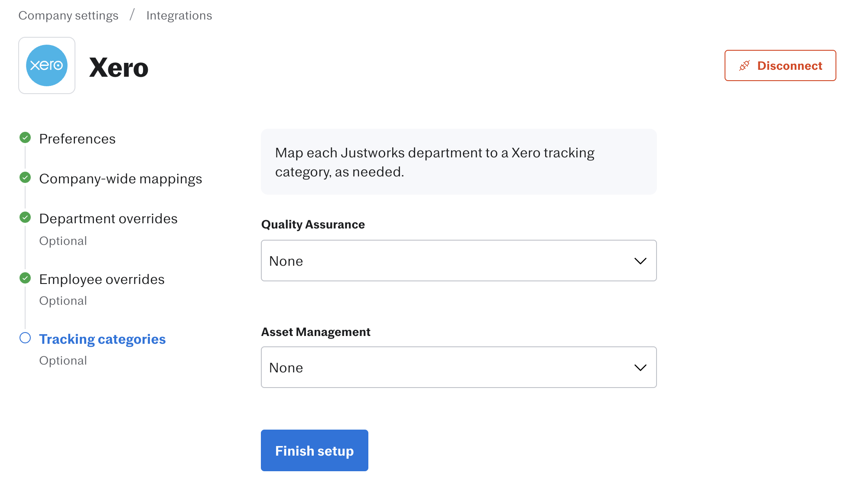Open the Company settings breadcrumb link
The image size is (868, 489).
68,16
